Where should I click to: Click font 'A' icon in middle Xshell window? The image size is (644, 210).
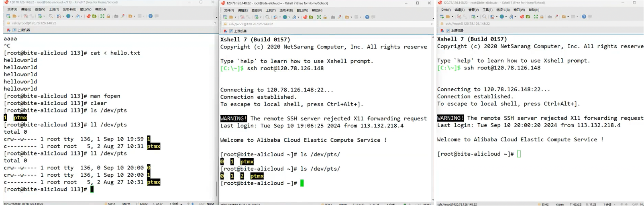point(294,17)
